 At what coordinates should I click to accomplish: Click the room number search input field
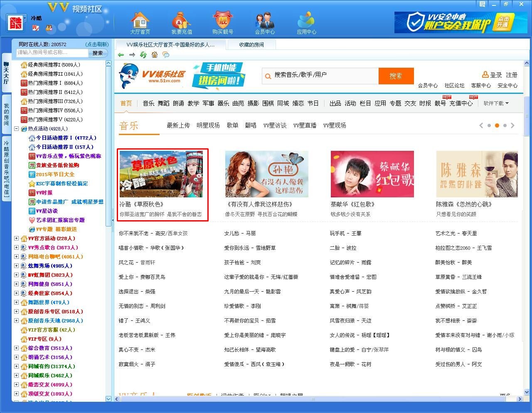coord(52,53)
